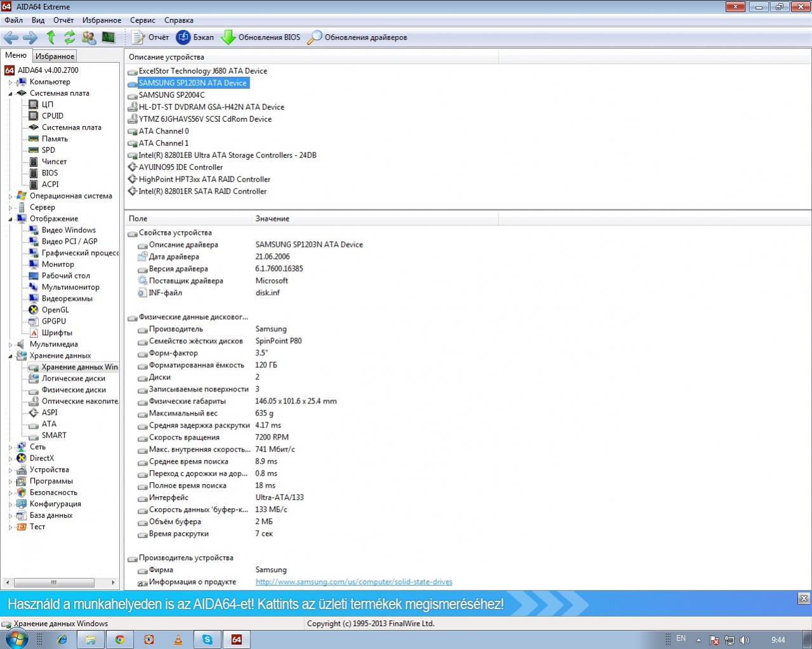Image resolution: width=812 pixels, height=649 pixels.
Task: Click the Refresh icon in toolbar
Action: click(70, 37)
